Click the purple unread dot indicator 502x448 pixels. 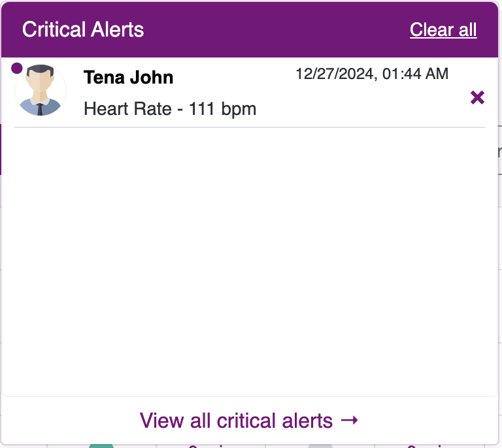tap(16, 68)
